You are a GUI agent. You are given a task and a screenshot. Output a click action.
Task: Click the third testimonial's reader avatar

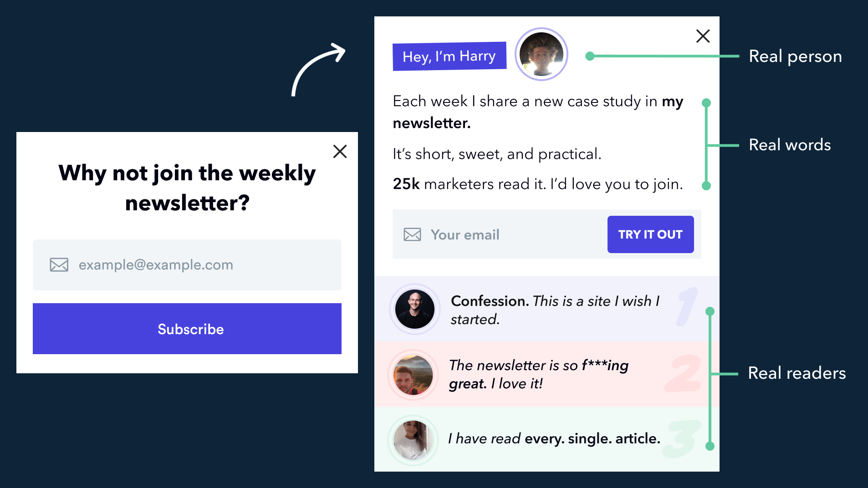(413, 440)
